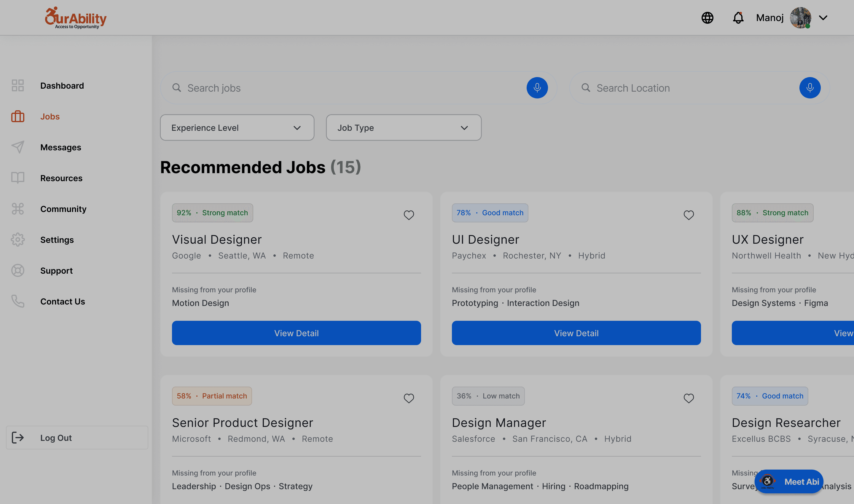Click the Search jobs magnifier icon
Viewport: 854px width, 504px height.
[x=177, y=88]
